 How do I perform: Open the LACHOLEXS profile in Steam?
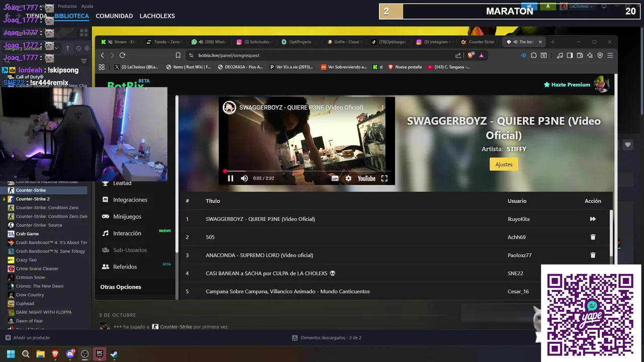pyautogui.click(x=157, y=16)
